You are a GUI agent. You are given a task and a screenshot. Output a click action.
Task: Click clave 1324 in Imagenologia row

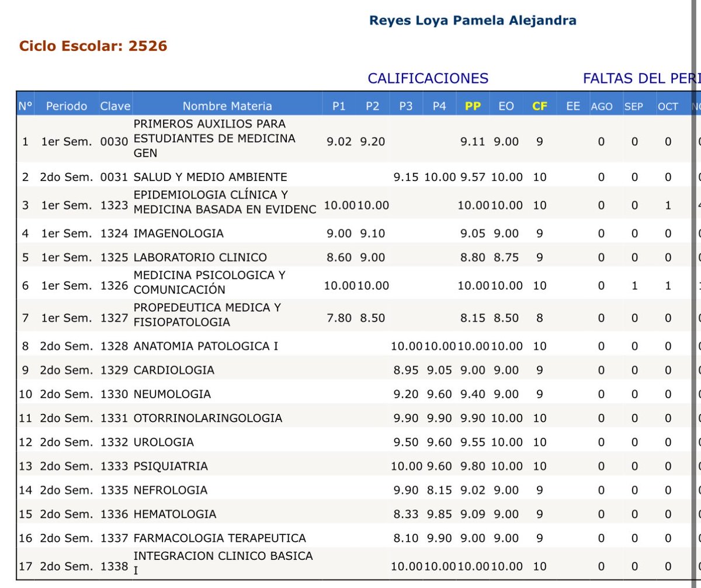[114, 234]
